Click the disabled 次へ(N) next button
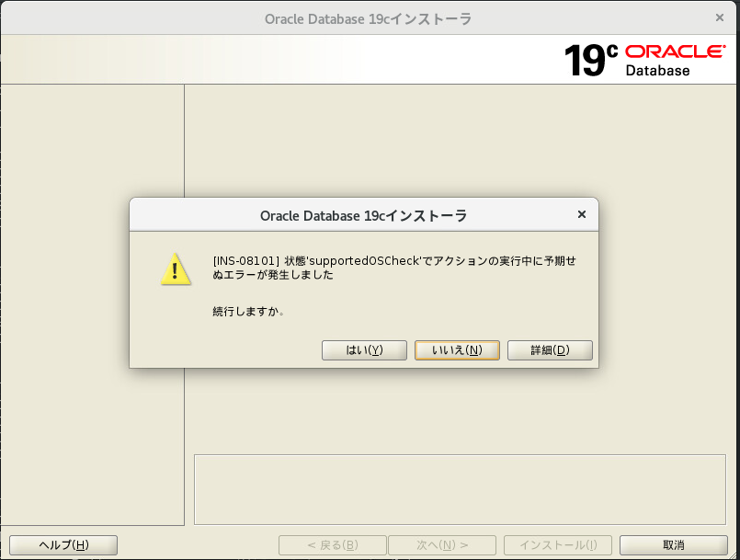 (x=440, y=544)
